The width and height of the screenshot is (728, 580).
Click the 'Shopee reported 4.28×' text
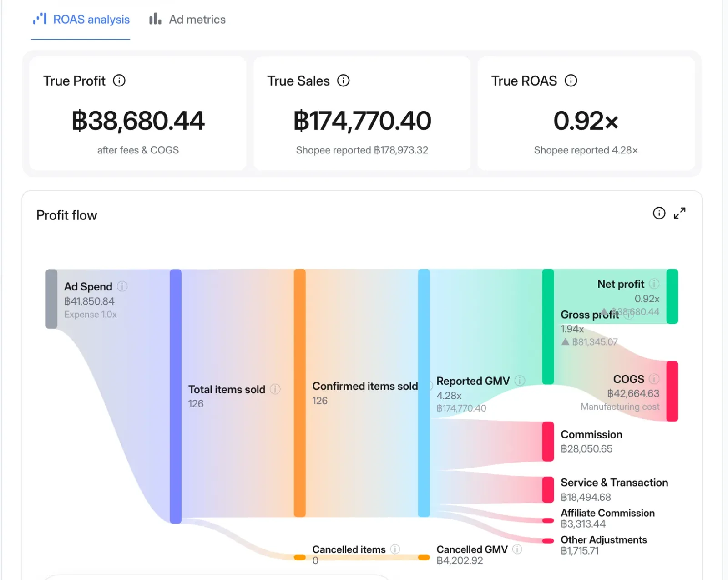tap(586, 150)
